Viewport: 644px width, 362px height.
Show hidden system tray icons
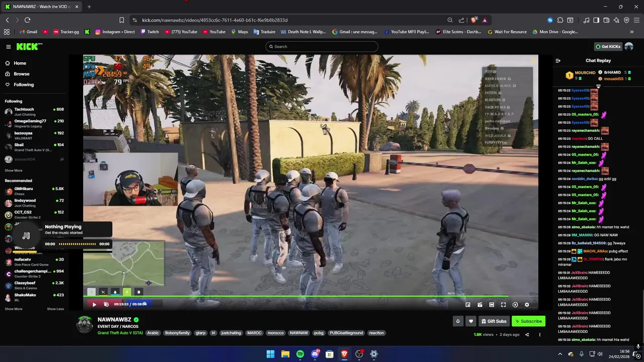[x=560, y=354]
